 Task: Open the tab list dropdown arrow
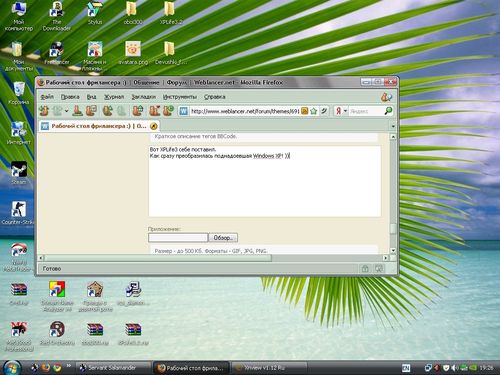[x=393, y=126]
